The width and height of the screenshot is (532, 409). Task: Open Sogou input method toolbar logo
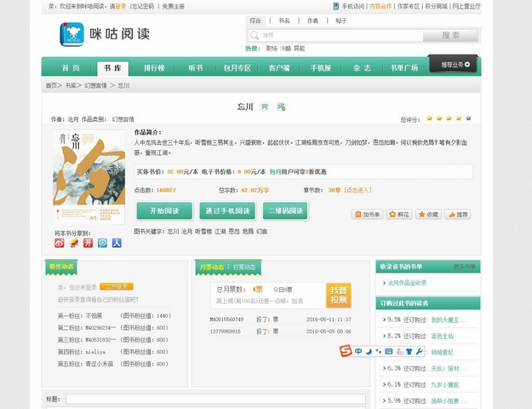click(x=346, y=350)
